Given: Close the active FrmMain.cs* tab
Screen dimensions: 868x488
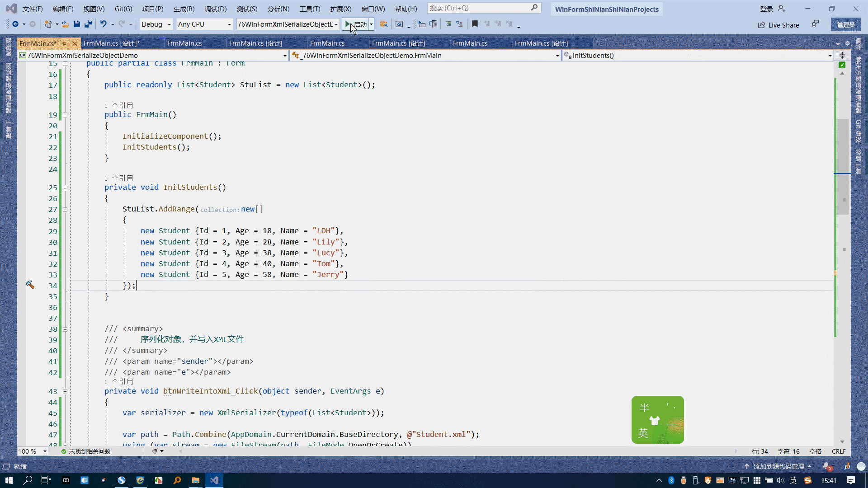Looking at the screenshot, I should (x=75, y=43).
